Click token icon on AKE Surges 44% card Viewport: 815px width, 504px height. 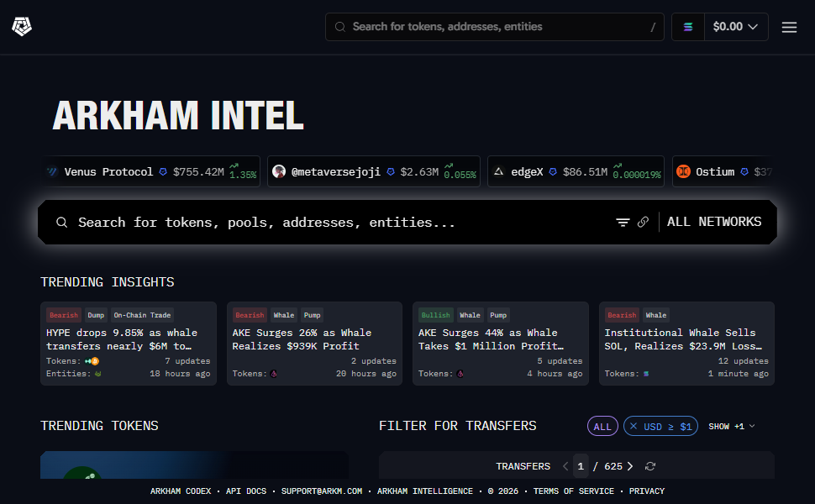pyautogui.click(x=460, y=374)
